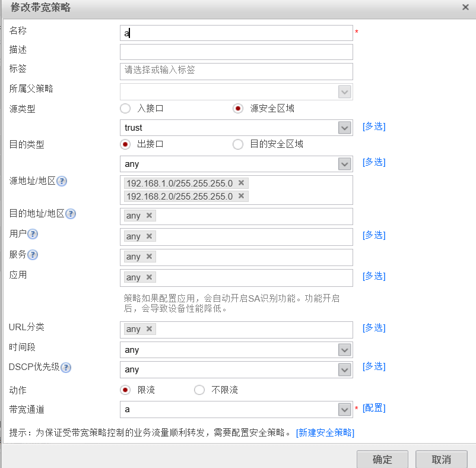Open help icon next to 服务

point(33,255)
